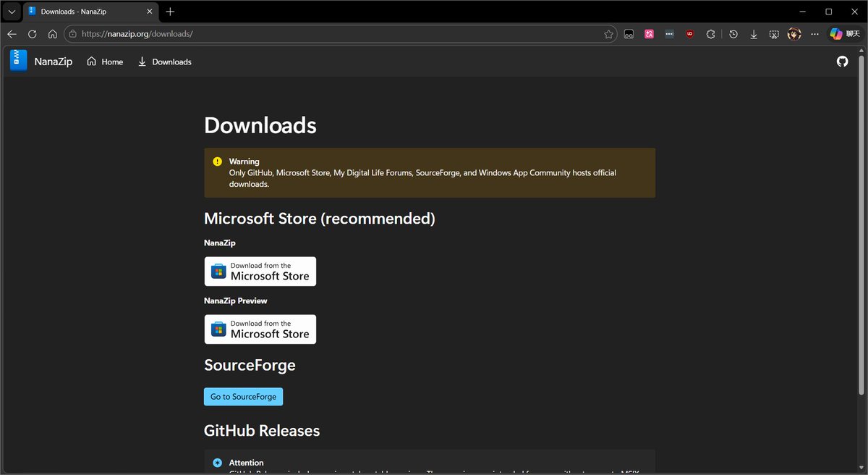Click the NanaZip Preview label
868x475 pixels.
236,300
